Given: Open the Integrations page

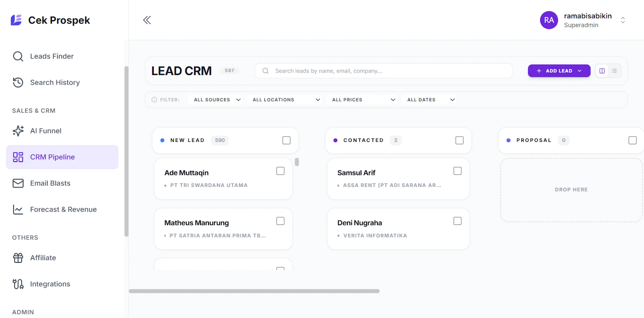Looking at the screenshot, I should coord(62,284).
